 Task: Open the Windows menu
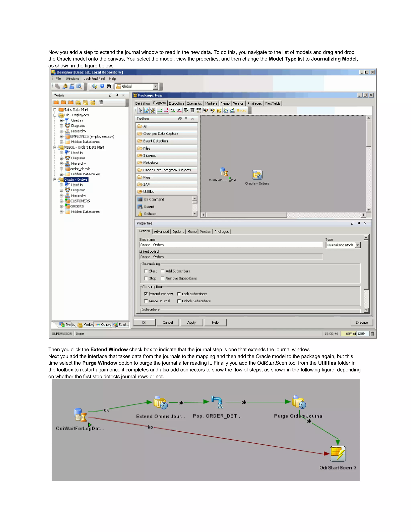tap(73, 79)
